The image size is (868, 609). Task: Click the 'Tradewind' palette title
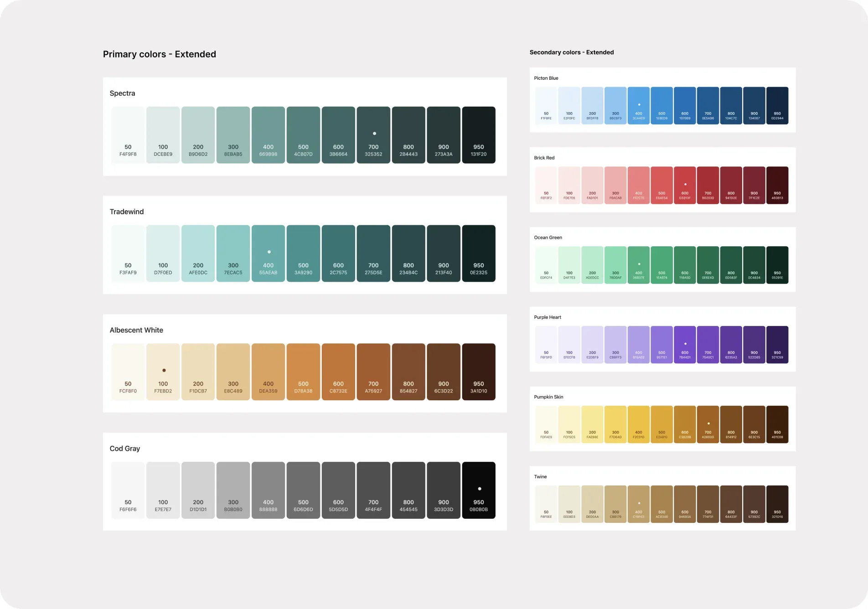[127, 212]
